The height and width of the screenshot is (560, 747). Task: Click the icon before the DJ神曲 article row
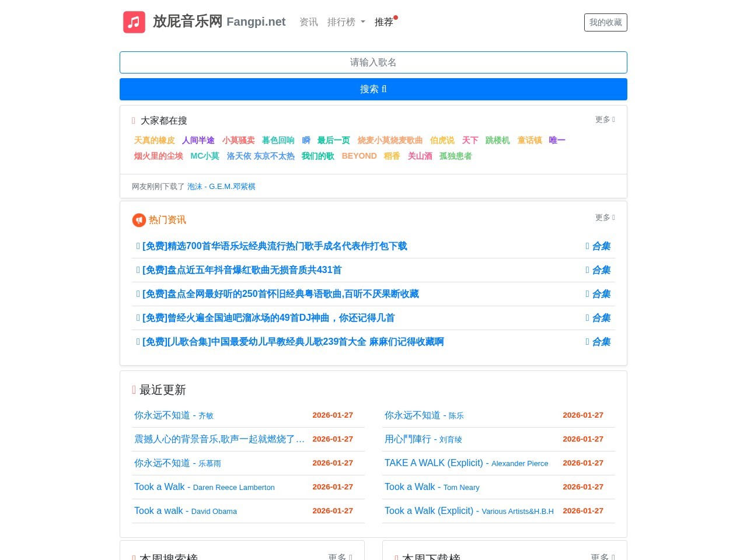(x=138, y=318)
